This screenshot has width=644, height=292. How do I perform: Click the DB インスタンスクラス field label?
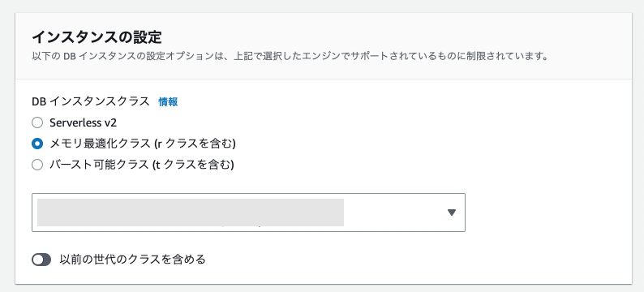(x=90, y=102)
